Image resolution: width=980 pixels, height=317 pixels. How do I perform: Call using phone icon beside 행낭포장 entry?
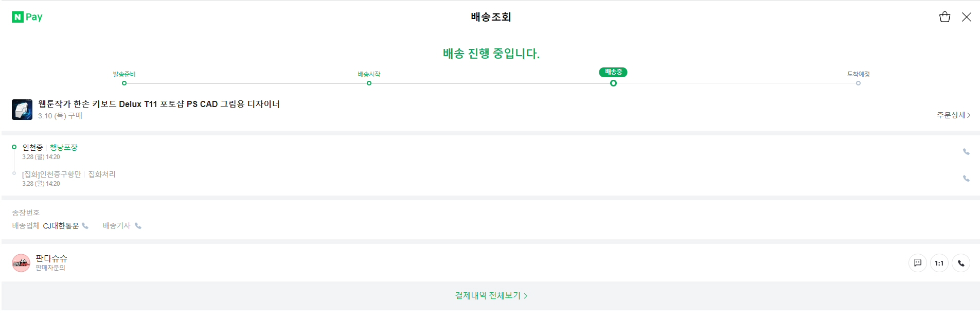[966, 152]
